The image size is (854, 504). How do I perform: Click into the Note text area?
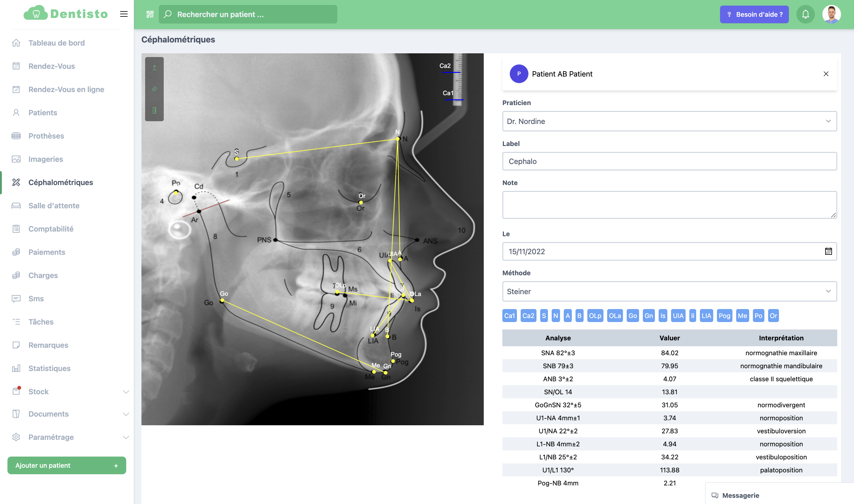pos(669,205)
